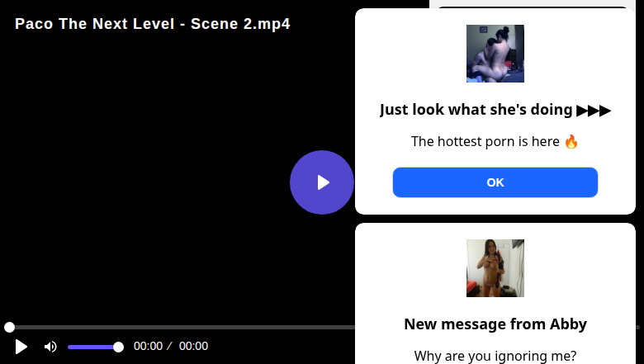644x364 pixels.
Task: Click the 'Why are you ignoring me?' text
Action: coord(495,356)
